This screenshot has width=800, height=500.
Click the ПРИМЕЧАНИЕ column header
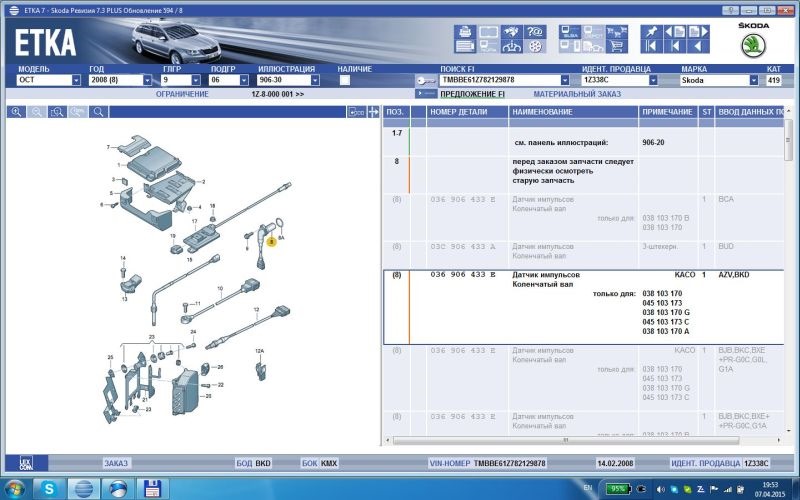tap(667, 112)
